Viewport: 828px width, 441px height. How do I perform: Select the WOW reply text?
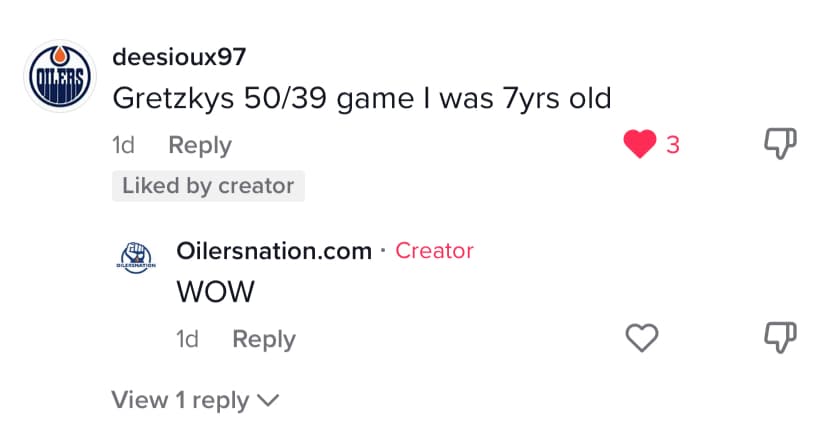215,292
